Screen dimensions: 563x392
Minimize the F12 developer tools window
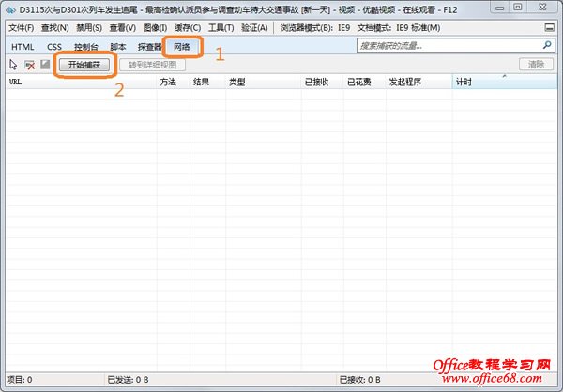(x=499, y=8)
